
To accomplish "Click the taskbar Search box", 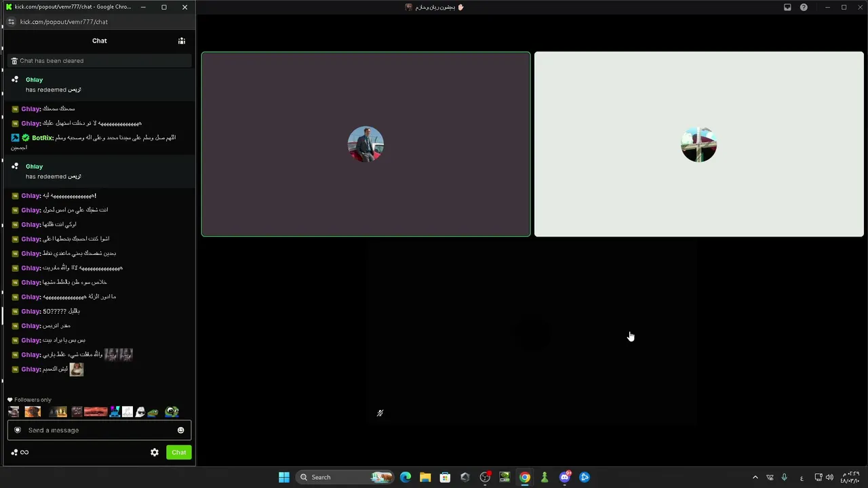I will coord(346,477).
